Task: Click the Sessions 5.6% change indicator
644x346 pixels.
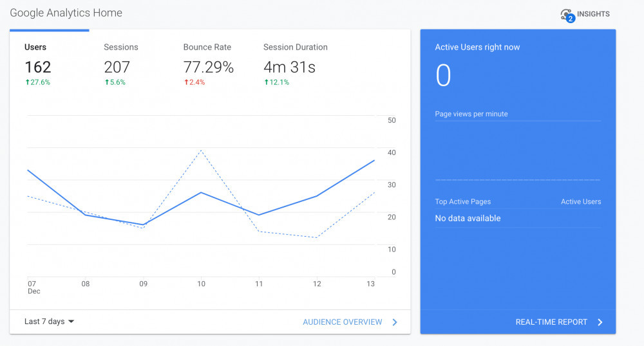Action: click(115, 82)
